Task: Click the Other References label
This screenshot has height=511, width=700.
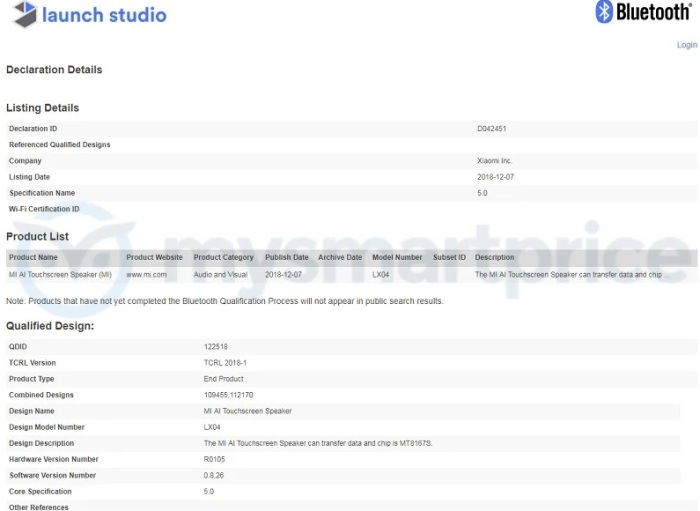Action: pyautogui.click(x=38, y=507)
